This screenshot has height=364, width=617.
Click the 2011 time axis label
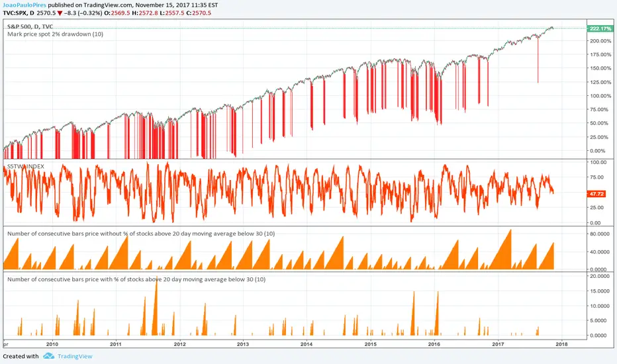116,344
